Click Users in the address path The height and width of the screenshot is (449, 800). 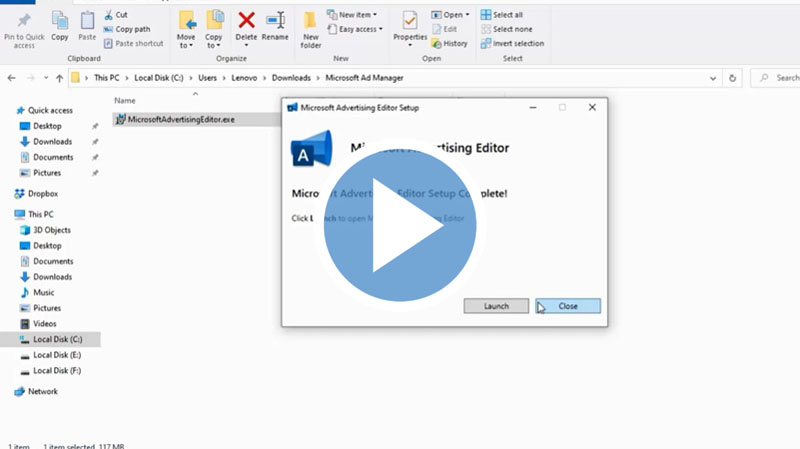point(207,78)
